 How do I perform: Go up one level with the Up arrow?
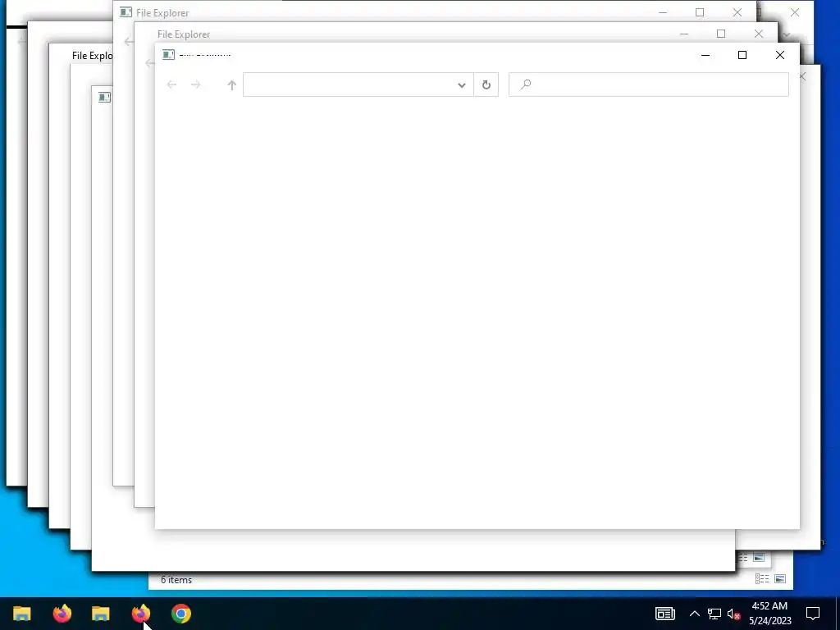[x=231, y=84]
